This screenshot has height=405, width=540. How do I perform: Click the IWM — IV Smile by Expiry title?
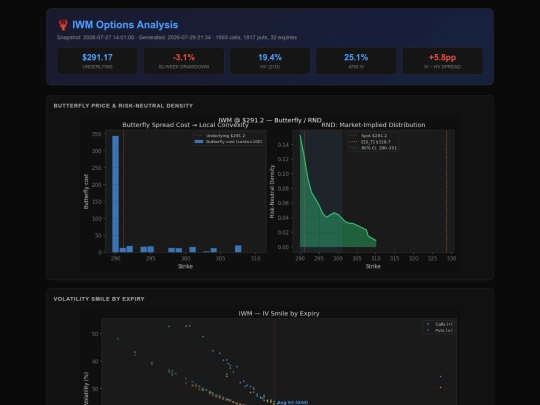click(279, 314)
